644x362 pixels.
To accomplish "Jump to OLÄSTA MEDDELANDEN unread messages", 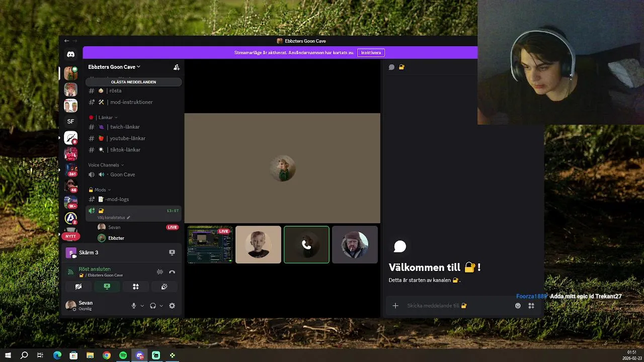I will [x=133, y=82].
